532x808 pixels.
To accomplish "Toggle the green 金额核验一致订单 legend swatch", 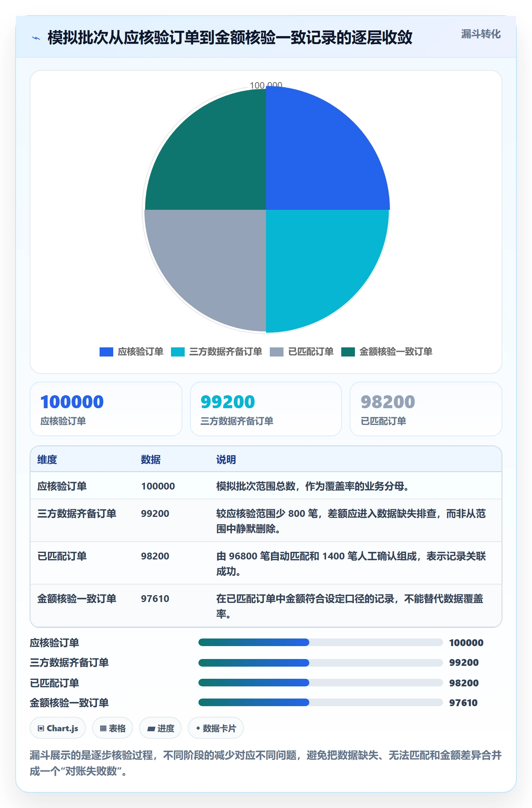I will [x=348, y=352].
